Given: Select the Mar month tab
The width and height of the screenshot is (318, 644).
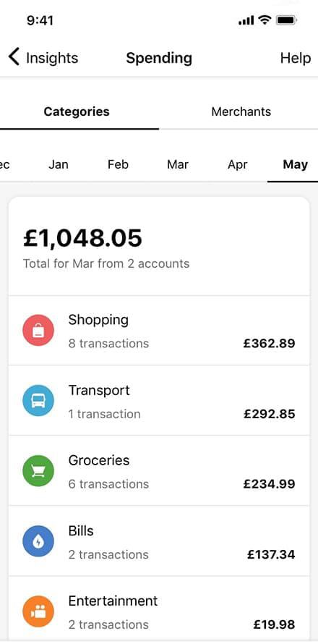Looking at the screenshot, I should click(x=177, y=165).
